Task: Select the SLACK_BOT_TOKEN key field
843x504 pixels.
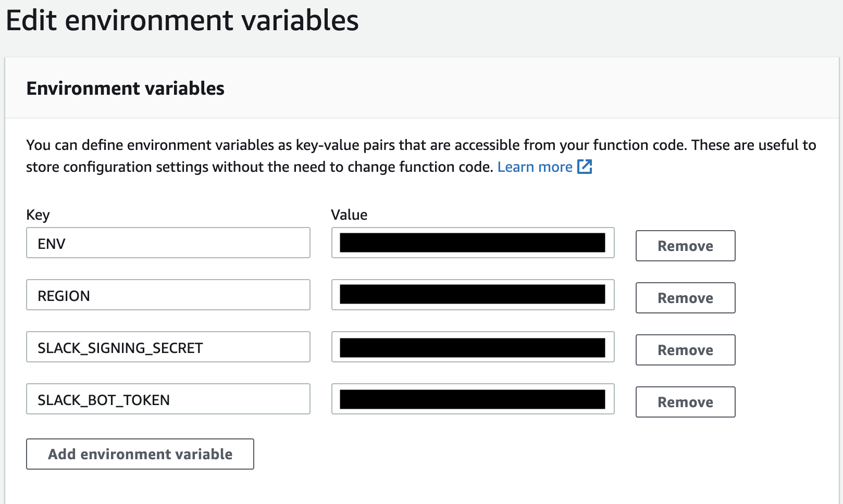Action: [168, 399]
